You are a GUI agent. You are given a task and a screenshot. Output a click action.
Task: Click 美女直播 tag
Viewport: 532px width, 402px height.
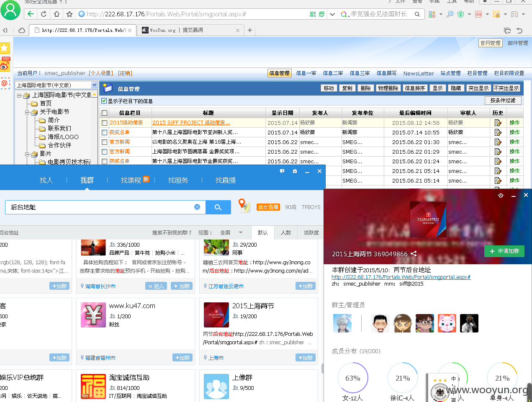click(x=268, y=207)
